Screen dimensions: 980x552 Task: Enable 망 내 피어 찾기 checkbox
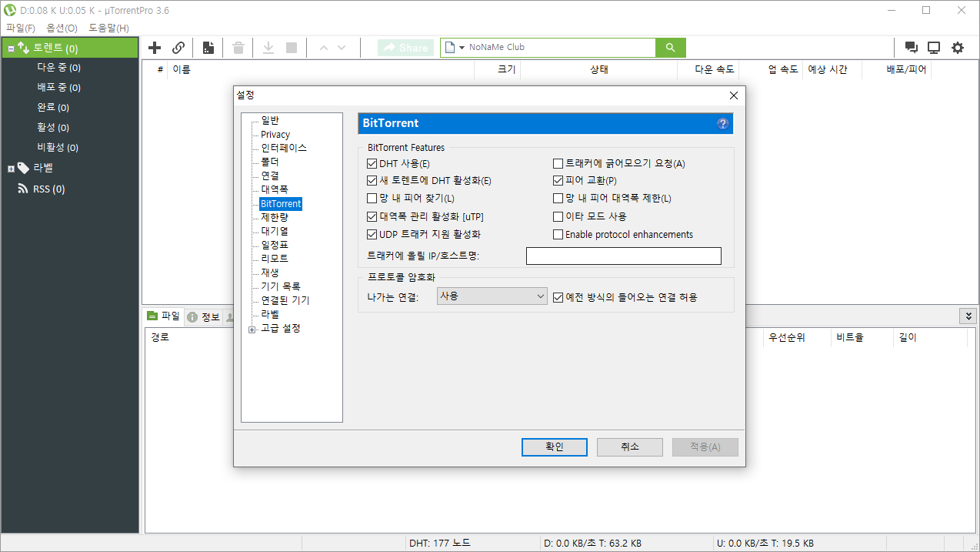(372, 199)
